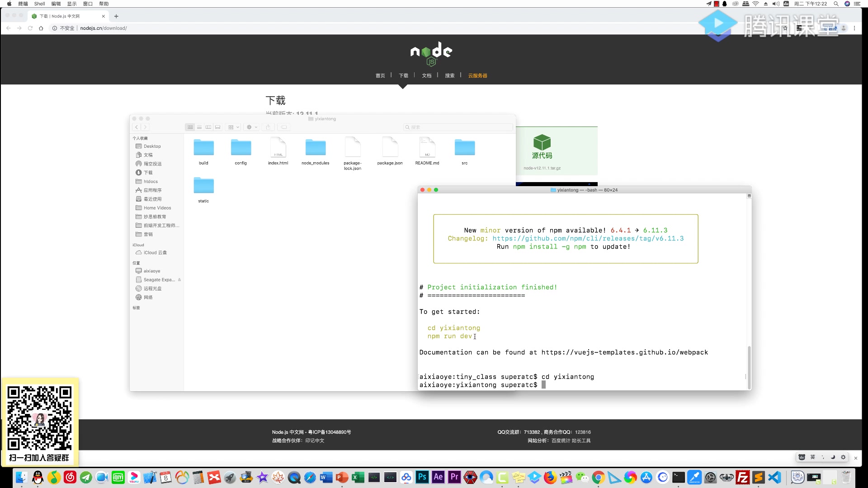
Task: Open Finder action gear dropdown
Action: [251, 127]
